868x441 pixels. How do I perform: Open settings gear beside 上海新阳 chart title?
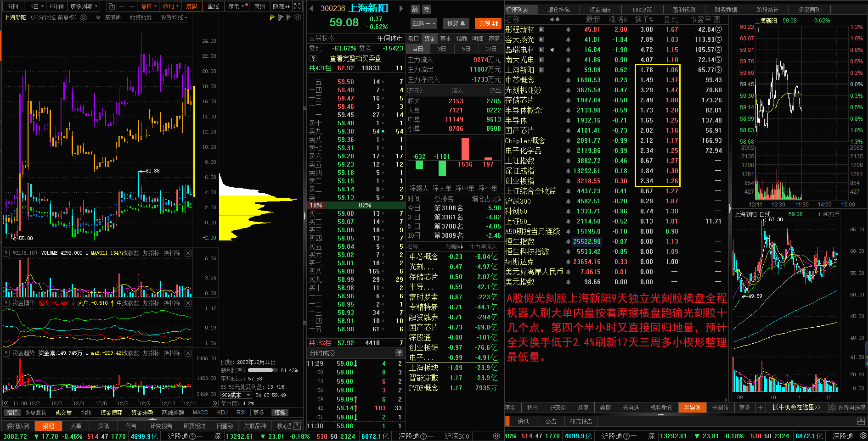tap(84, 17)
